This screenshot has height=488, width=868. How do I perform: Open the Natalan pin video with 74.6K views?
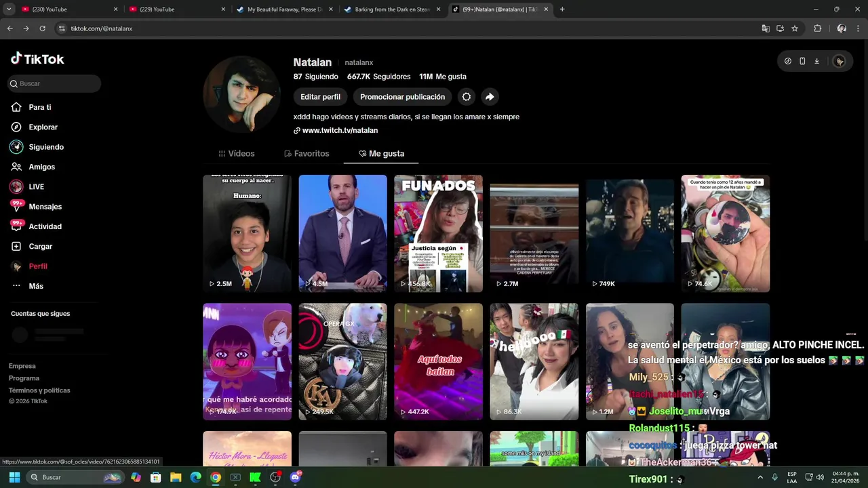tap(726, 234)
